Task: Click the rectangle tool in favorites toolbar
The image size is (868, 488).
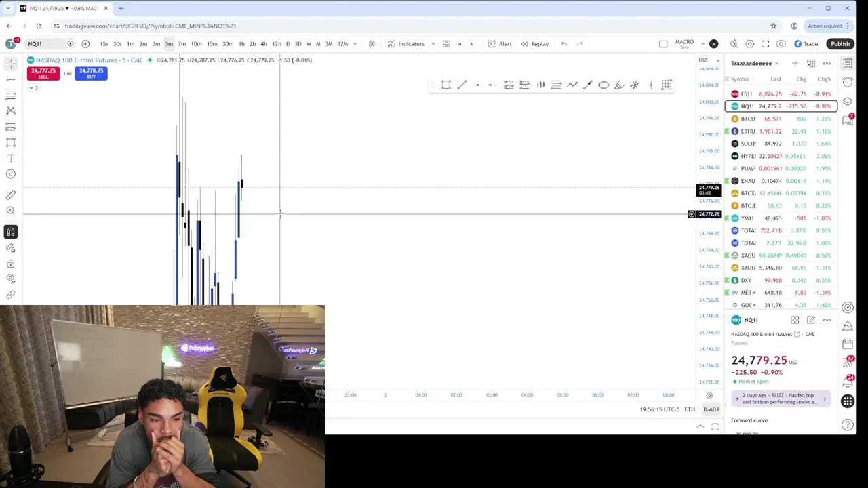Action: tap(446, 85)
